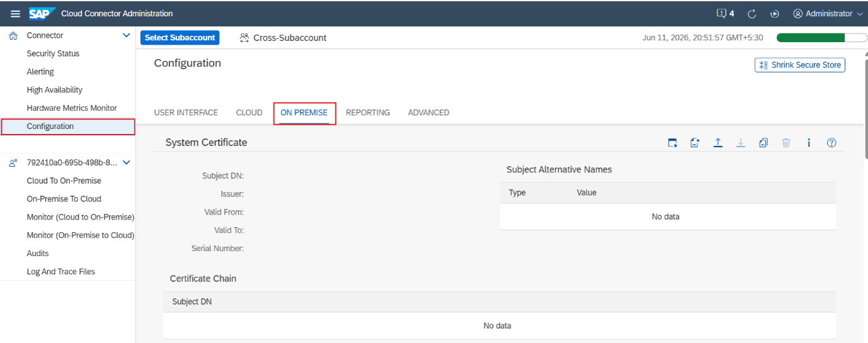Image resolution: width=868 pixels, height=343 pixels.
Task: Open the hamburger navigation menu
Action: pos(15,13)
